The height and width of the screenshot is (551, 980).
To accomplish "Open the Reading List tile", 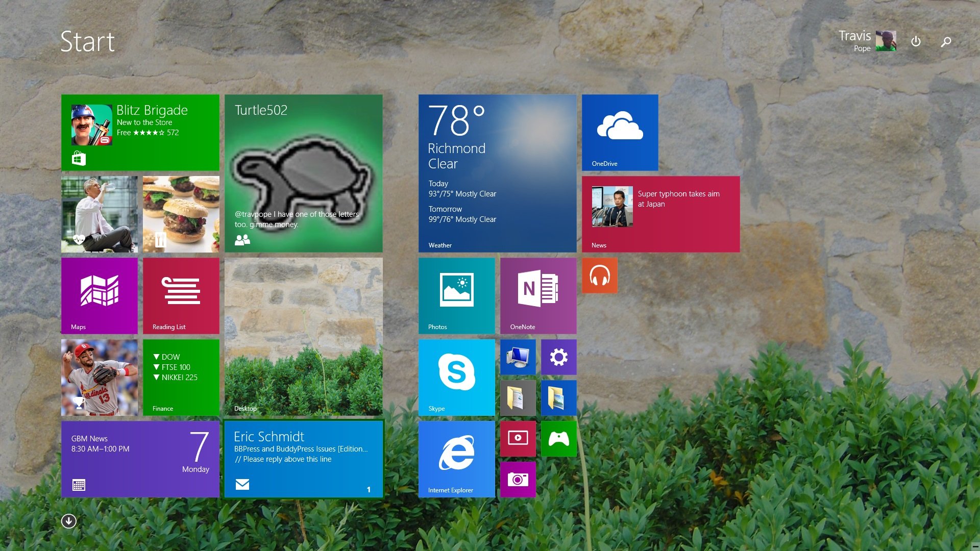I will point(181,296).
